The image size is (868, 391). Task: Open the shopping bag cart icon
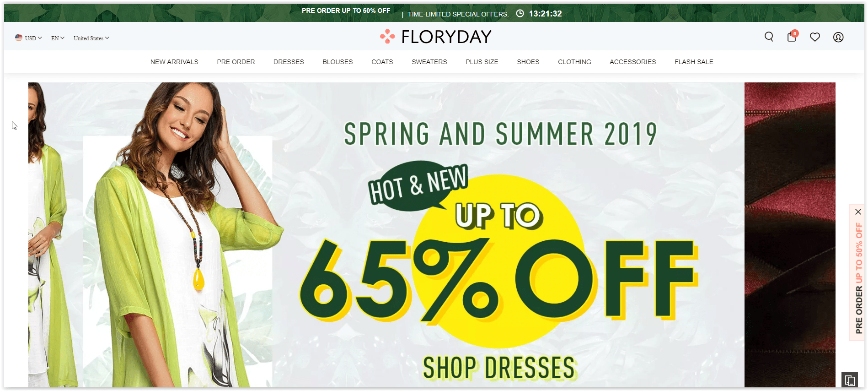click(x=792, y=36)
